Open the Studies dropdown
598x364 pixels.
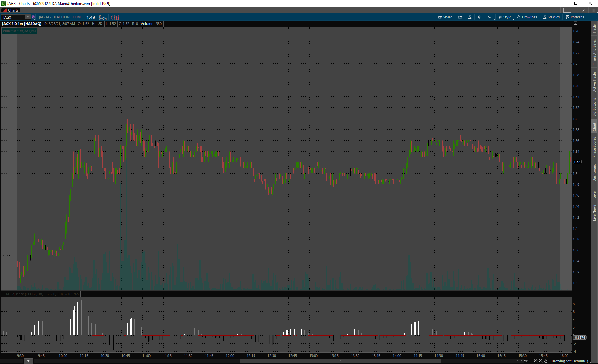[x=551, y=17]
